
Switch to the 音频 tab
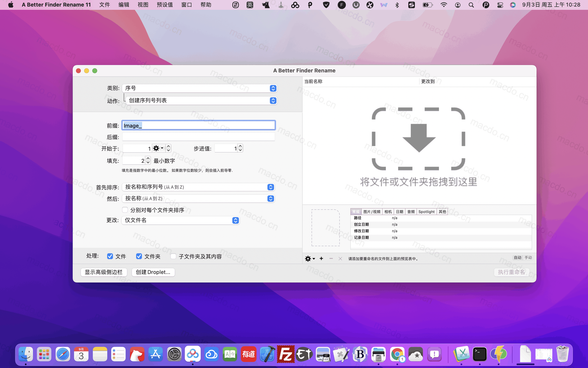411,212
